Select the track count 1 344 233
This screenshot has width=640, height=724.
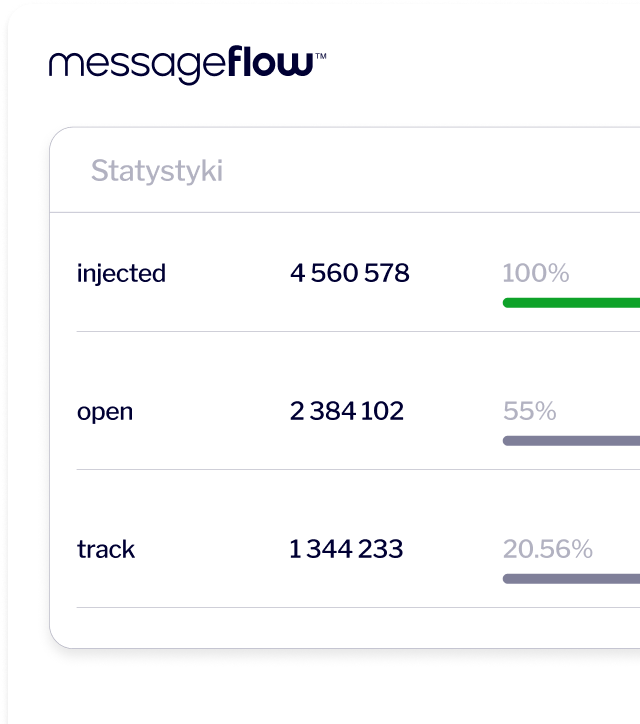point(346,549)
